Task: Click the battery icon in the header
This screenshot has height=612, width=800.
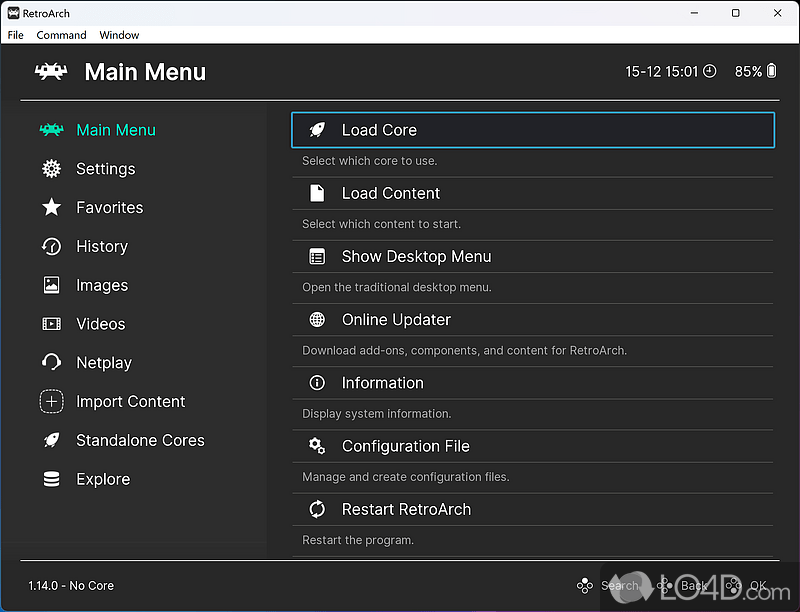Action: pyautogui.click(x=771, y=71)
